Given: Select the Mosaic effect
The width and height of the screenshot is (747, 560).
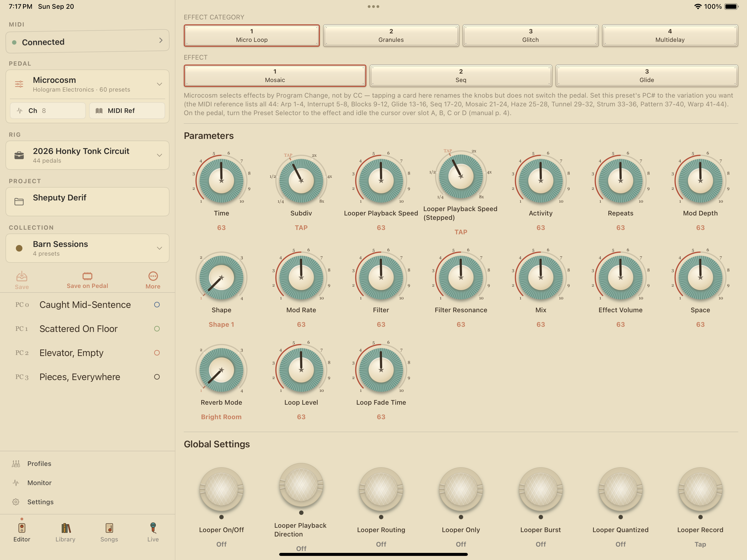Looking at the screenshot, I should [275, 76].
